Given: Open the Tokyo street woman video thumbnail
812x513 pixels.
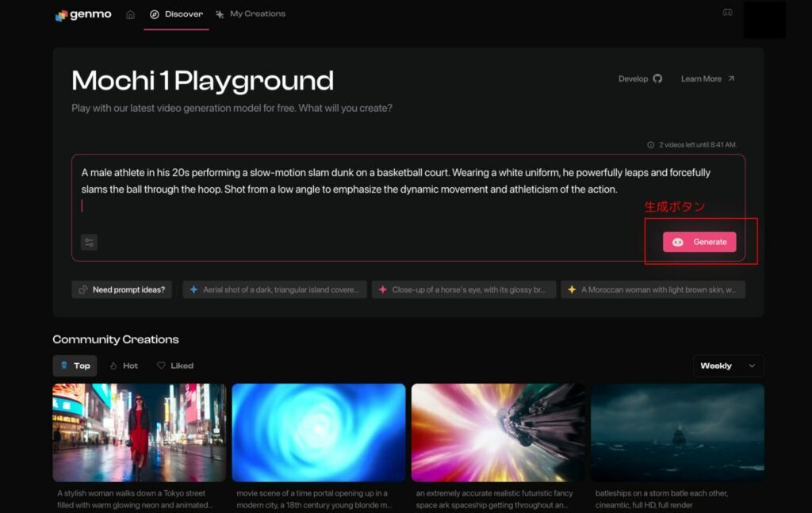Looking at the screenshot, I should tap(140, 432).
